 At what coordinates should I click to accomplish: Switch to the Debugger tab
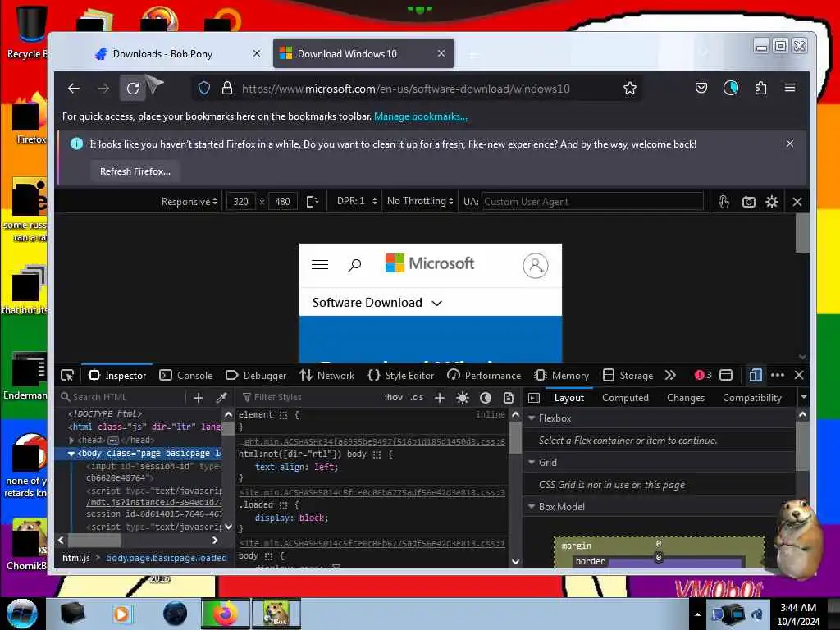(256, 376)
